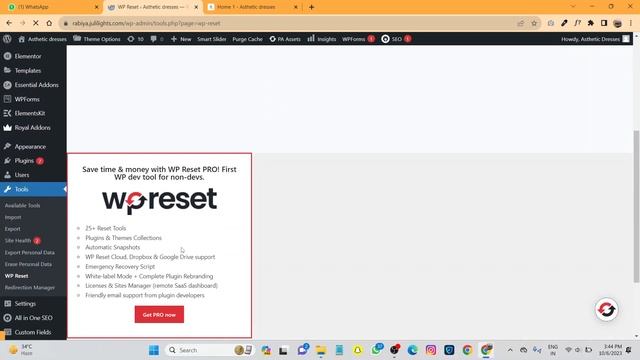Open Import submenu item
Viewport: 640px width, 360px height.
(13, 217)
